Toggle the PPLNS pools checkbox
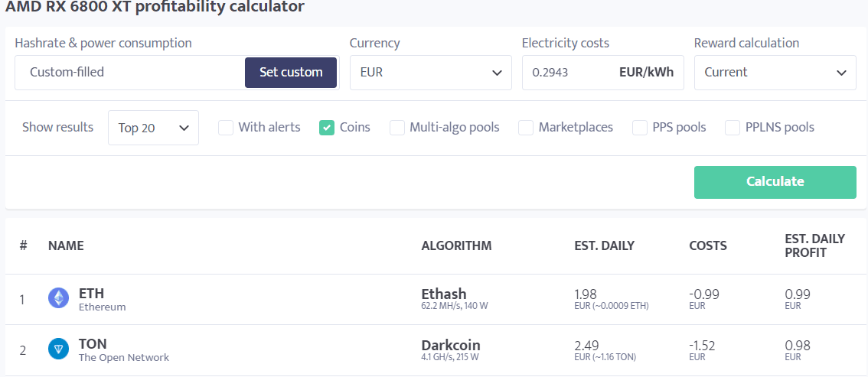The width and height of the screenshot is (868, 377). pyautogui.click(x=733, y=128)
